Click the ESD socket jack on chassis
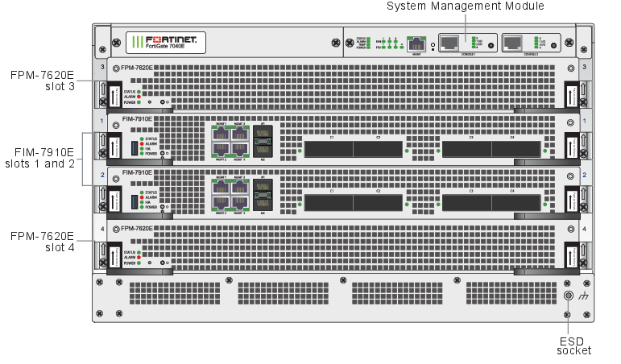 [569, 296]
